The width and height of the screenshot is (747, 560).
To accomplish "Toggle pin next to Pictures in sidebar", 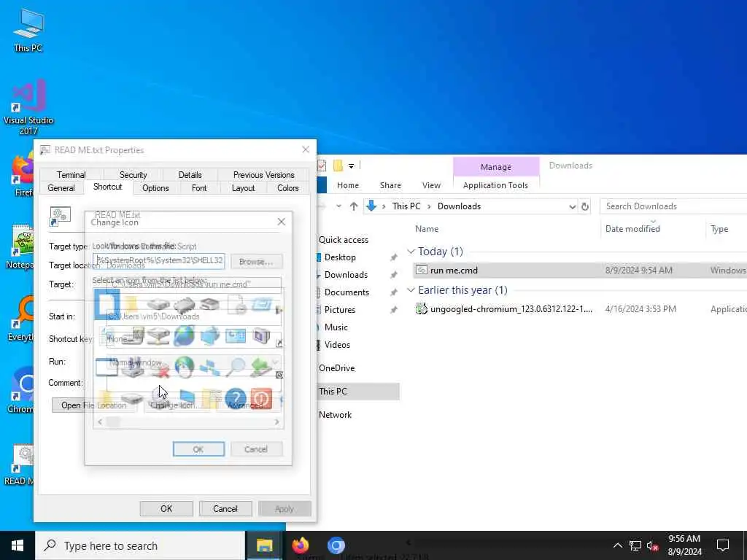I will point(393,310).
